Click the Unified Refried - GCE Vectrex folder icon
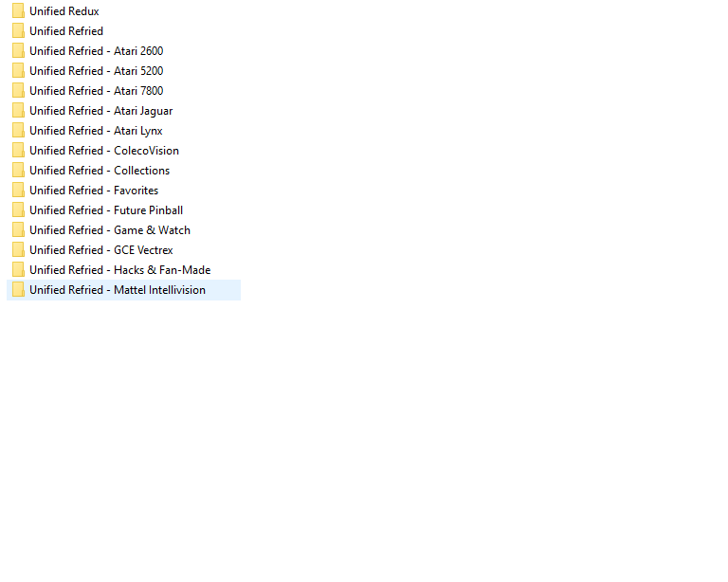 [x=18, y=250]
